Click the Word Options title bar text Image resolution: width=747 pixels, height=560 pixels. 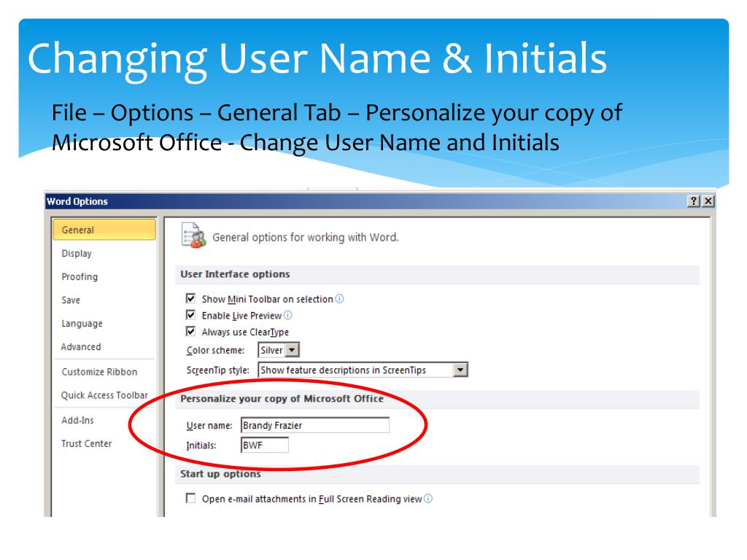pyautogui.click(x=77, y=201)
